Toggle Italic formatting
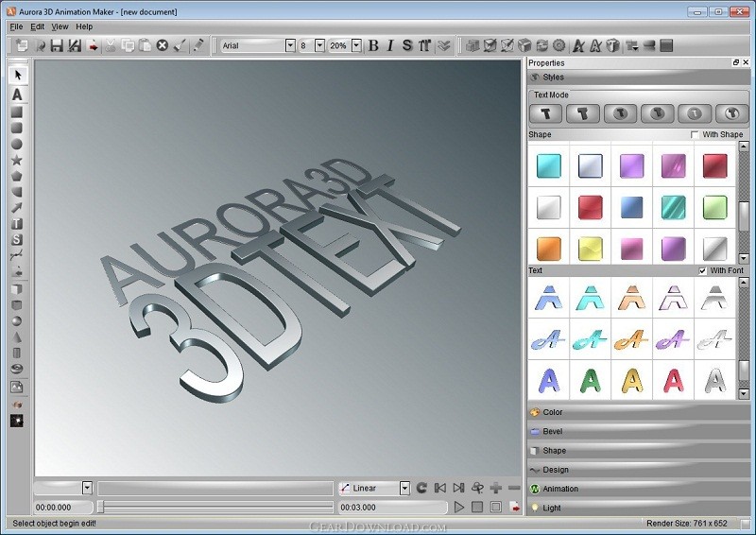Image resolution: width=756 pixels, height=535 pixels. click(x=390, y=45)
